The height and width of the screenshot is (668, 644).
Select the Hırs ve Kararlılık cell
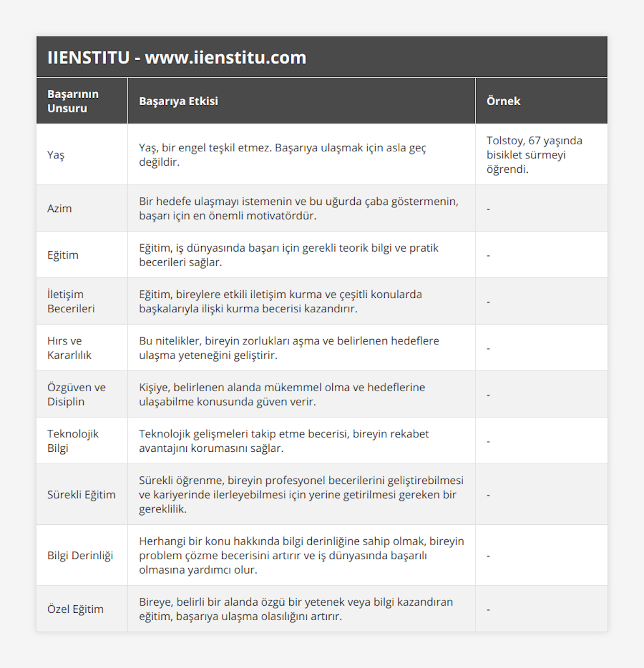point(69,348)
